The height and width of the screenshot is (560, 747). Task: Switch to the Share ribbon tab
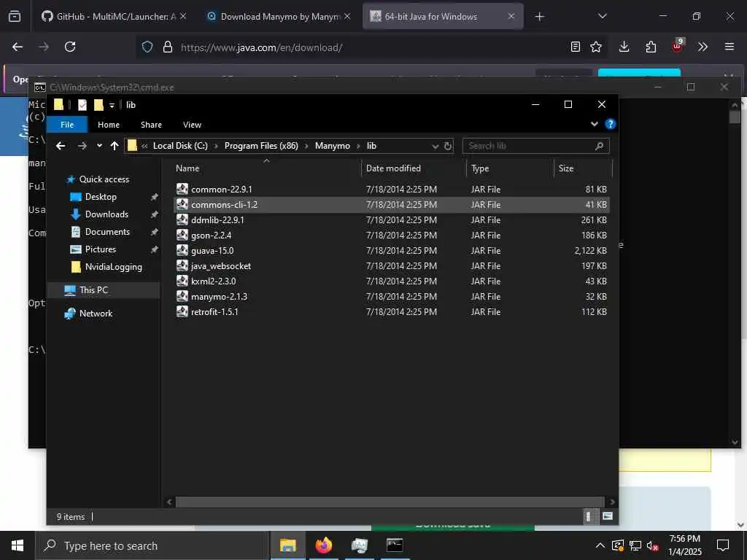coord(151,125)
